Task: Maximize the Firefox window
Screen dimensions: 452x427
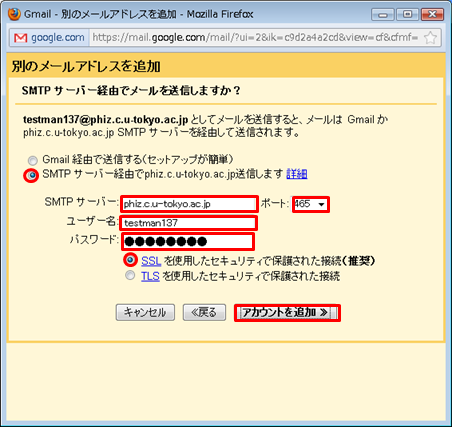Action: pyautogui.click(x=407, y=15)
